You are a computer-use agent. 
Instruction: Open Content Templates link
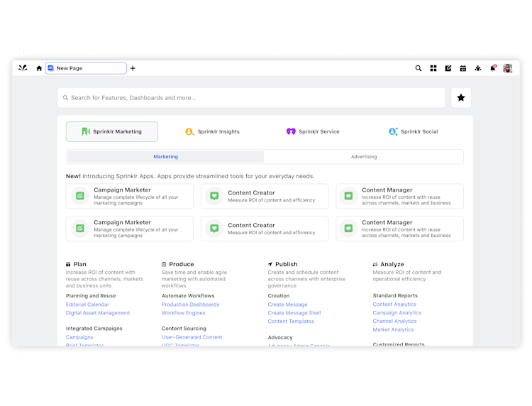291,321
